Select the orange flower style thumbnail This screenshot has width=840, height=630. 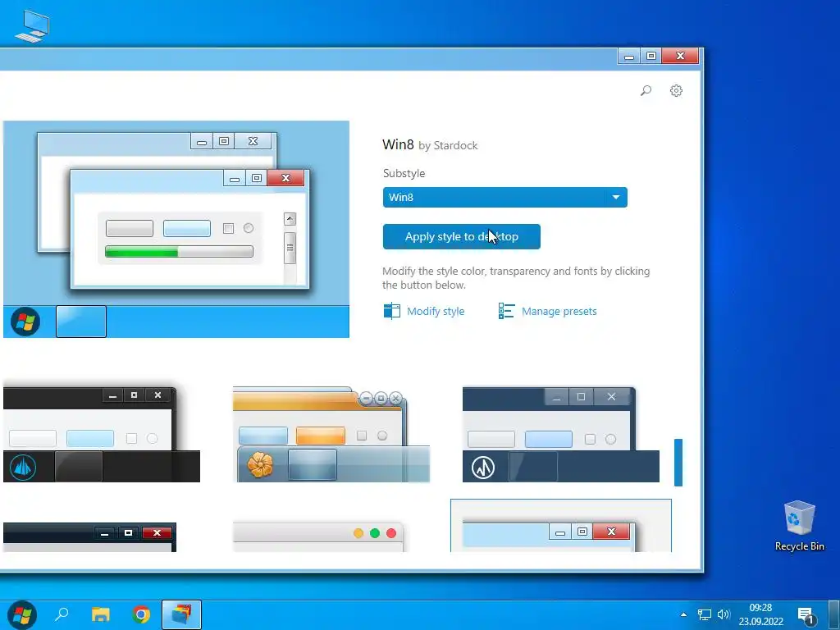pos(331,435)
